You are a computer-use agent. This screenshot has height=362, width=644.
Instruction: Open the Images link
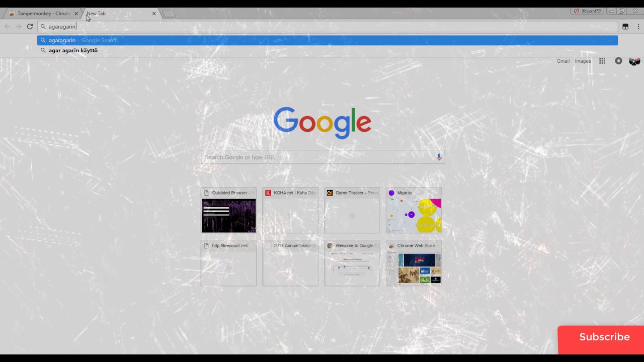point(583,61)
